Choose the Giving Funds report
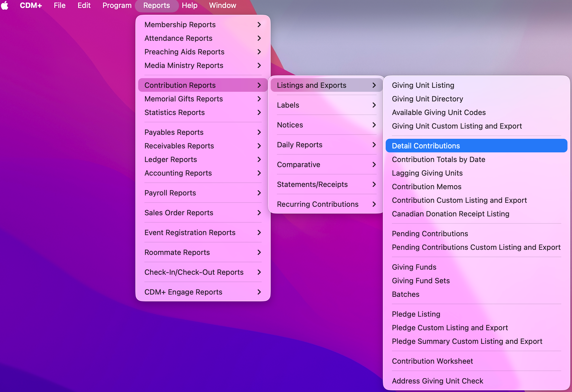This screenshot has width=572, height=392. 476,267
